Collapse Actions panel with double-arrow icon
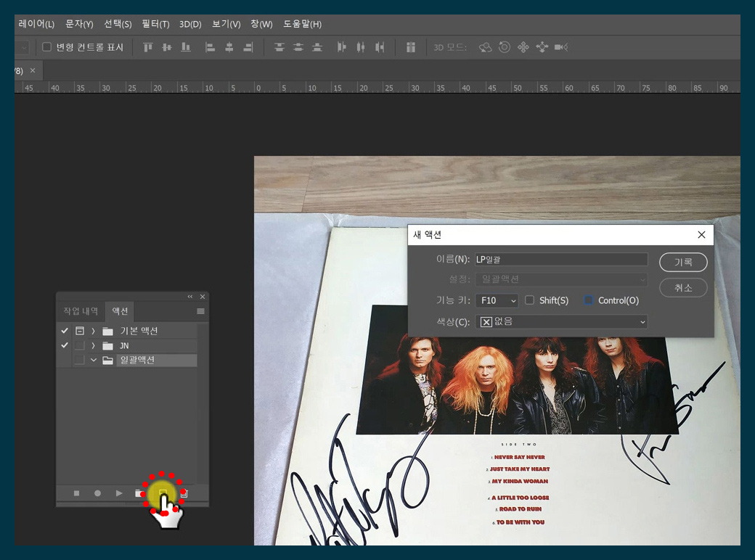 tap(190, 297)
